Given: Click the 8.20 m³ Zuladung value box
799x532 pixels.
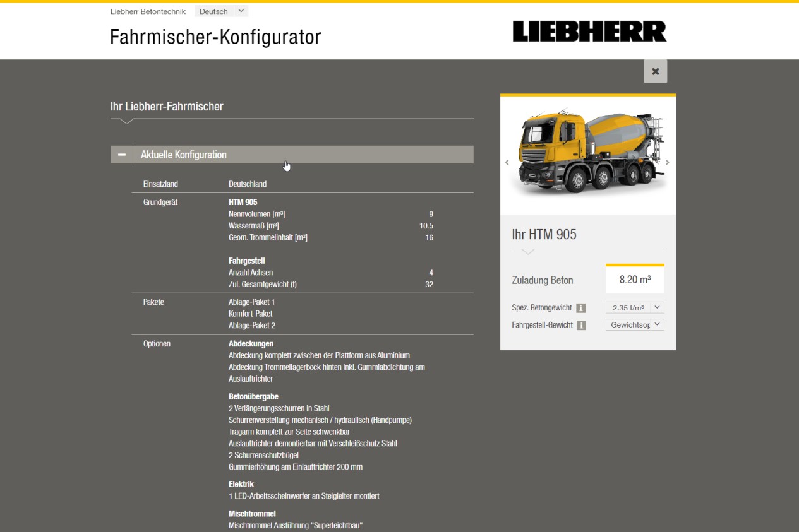Looking at the screenshot, I should click(x=634, y=280).
